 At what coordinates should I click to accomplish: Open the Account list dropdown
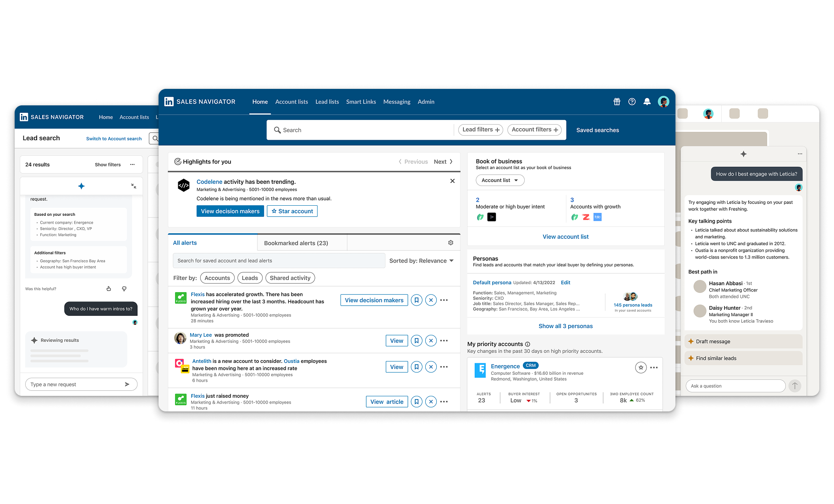500,181
